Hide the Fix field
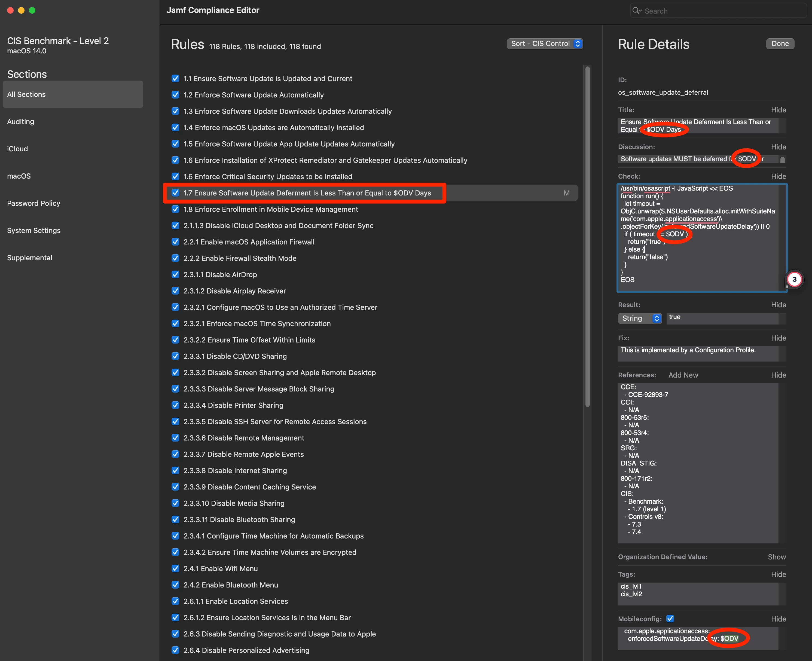This screenshot has height=661, width=812. [x=779, y=338]
